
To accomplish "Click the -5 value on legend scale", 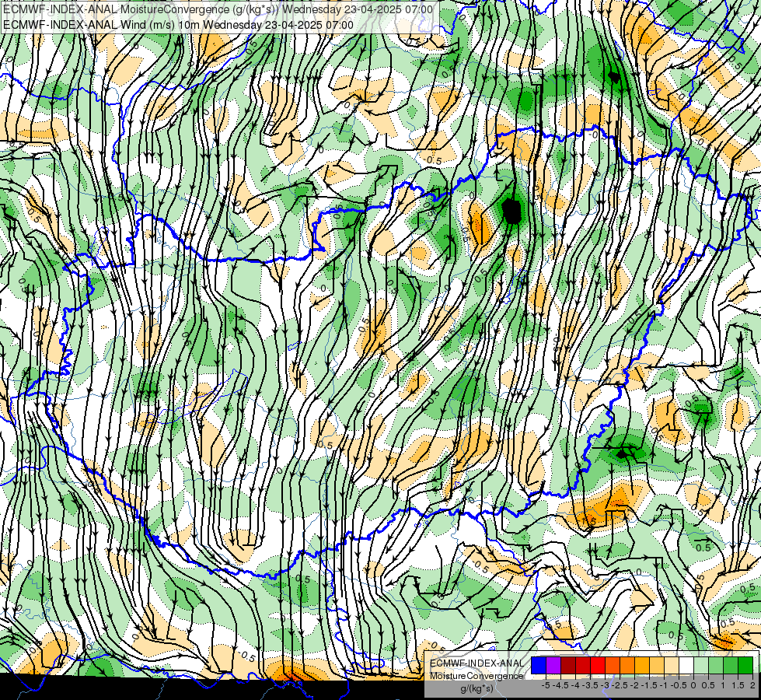I will pyautogui.click(x=546, y=685).
